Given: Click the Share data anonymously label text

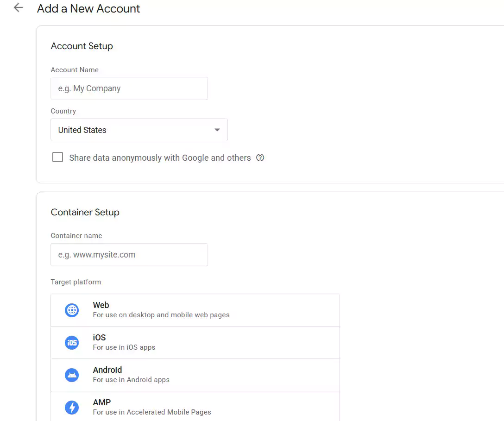Looking at the screenshot, I should [160, 158].
